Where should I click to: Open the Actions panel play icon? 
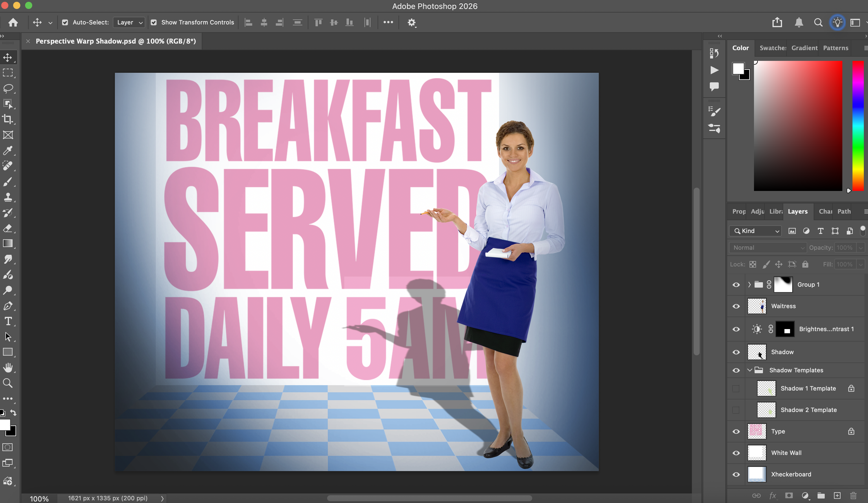714,70
